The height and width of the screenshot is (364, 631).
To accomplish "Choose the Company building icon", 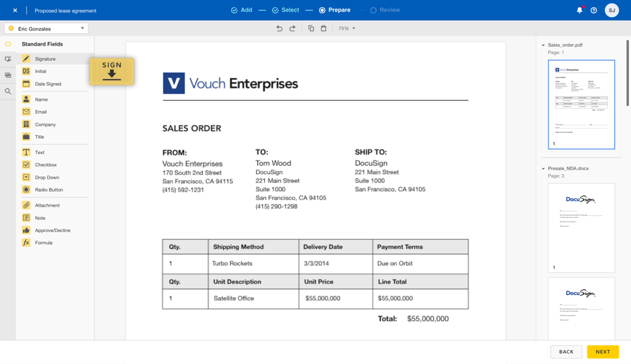I will click(26, 124).
